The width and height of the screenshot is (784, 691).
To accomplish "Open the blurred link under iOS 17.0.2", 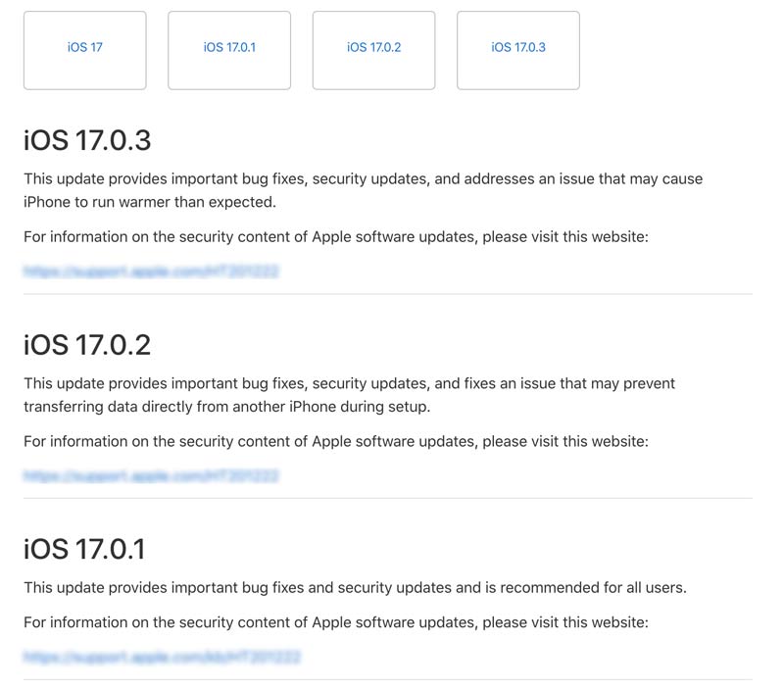I will 151,475.
